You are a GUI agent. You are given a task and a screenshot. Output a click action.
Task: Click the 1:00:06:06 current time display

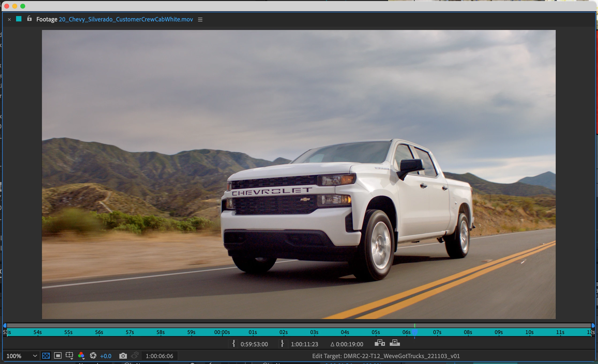point(159,356)
